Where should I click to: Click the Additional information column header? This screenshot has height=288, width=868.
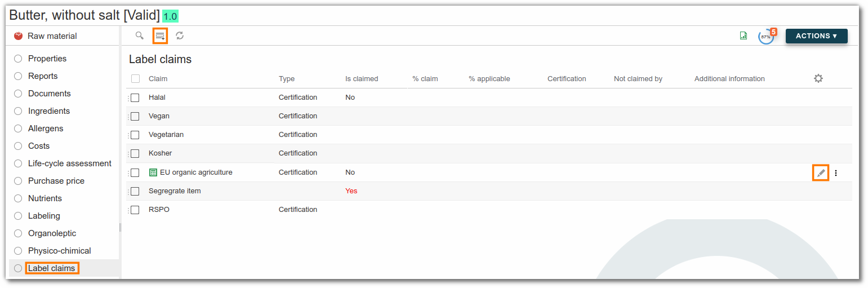click(x=729, y=79)
